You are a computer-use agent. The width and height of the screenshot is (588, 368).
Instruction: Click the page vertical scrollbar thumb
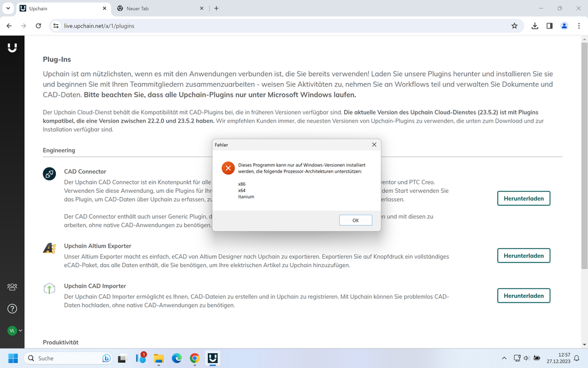click(584, 156)
